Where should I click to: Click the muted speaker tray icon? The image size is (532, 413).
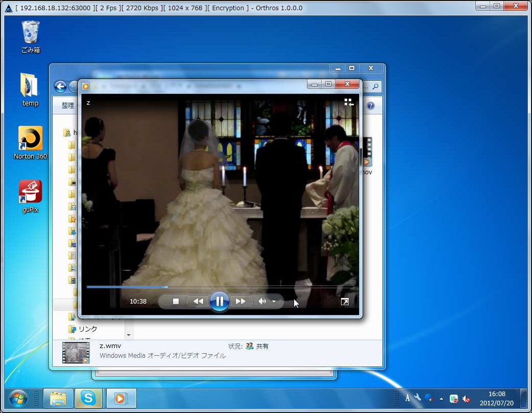coord(467,399)
